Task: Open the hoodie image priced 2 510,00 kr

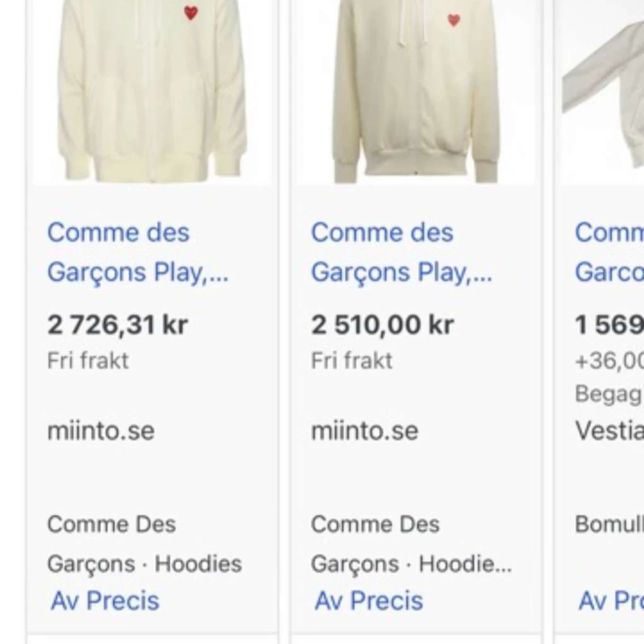Action: pyautogui.click(x=416, y=92)
